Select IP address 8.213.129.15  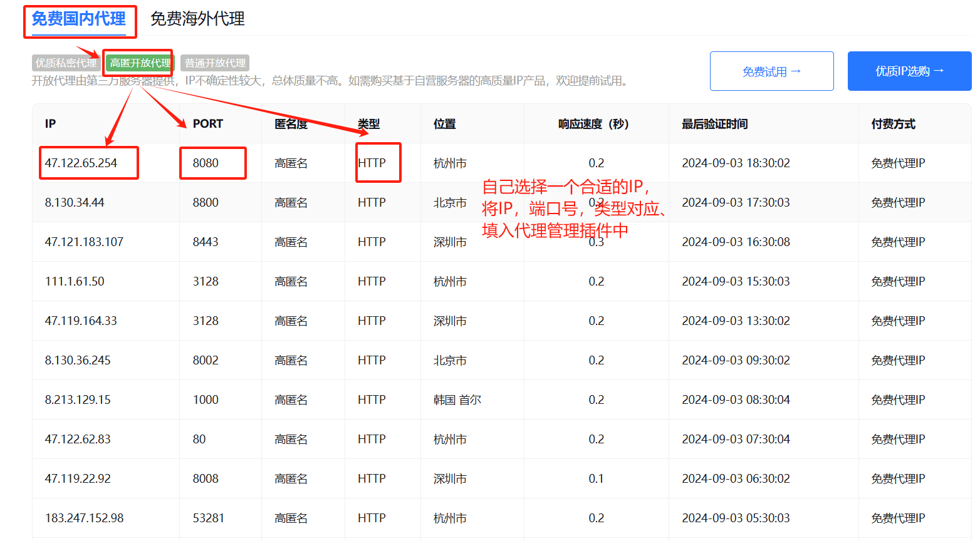tap(78, 400)
